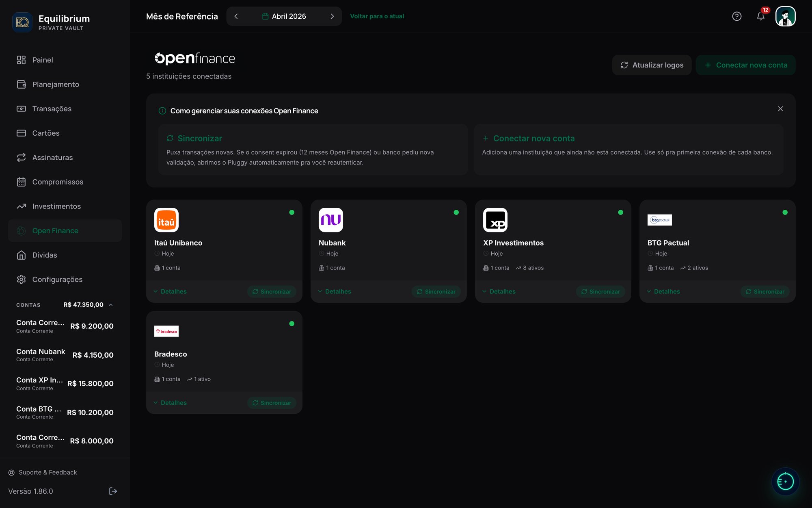
Task: Click the Bradesco green status dot
Action: 292,323
